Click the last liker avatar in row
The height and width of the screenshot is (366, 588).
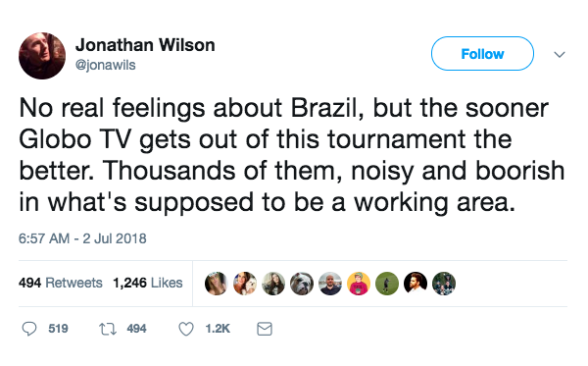point(444,284)
